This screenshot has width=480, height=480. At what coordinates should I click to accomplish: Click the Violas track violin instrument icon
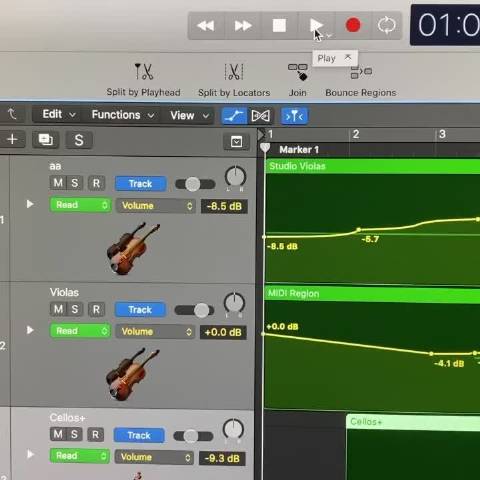(x=132, y=374)
